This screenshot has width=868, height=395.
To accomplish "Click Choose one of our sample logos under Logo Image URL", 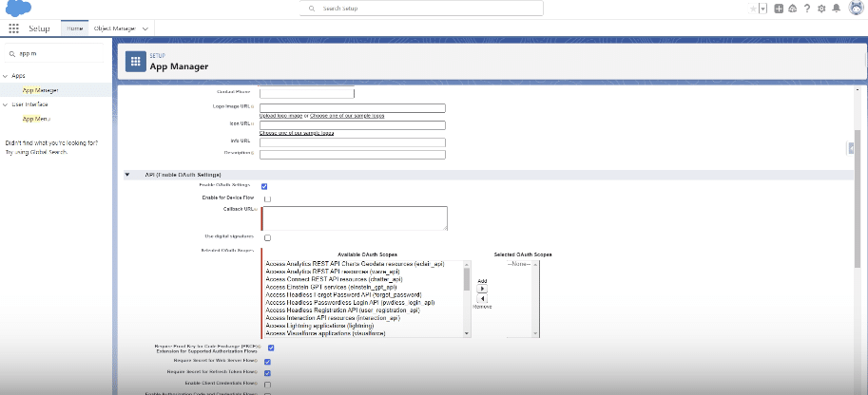I will [347, 116].
